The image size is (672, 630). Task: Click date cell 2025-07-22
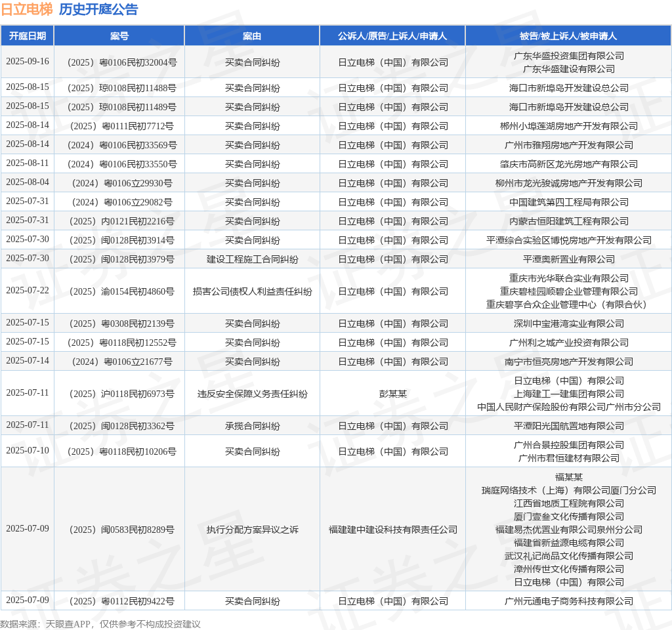point(28,290)
